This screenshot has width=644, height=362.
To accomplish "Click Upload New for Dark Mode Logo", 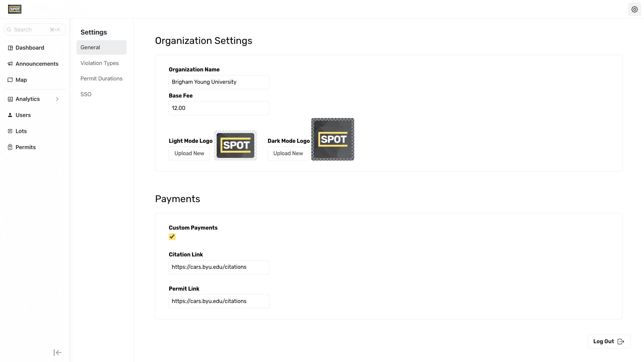I will click(x=288, y=153).
